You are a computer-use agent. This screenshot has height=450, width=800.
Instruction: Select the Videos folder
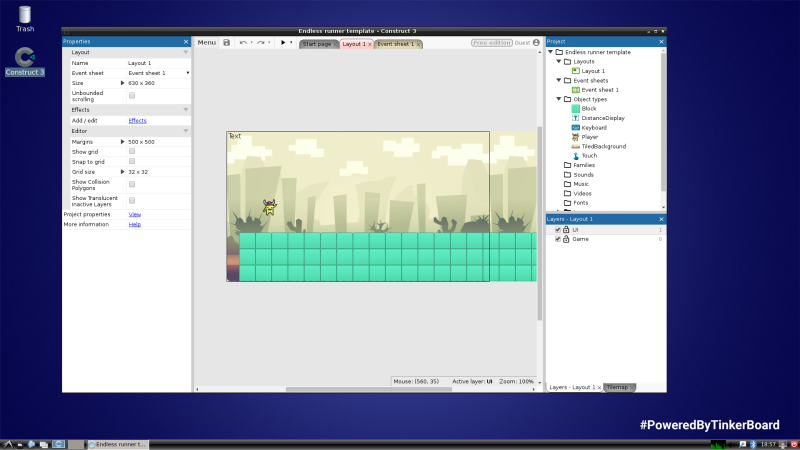(582, 193)
